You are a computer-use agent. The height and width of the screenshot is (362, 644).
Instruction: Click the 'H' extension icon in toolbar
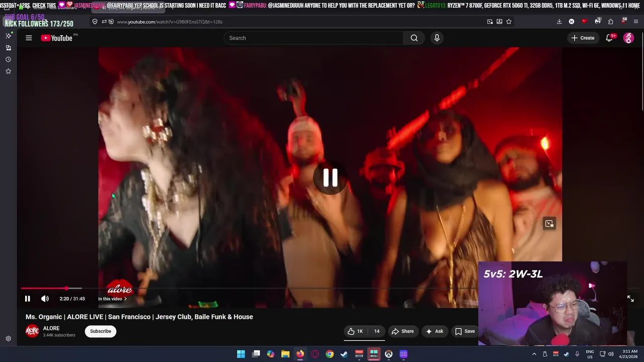(572, 22)
